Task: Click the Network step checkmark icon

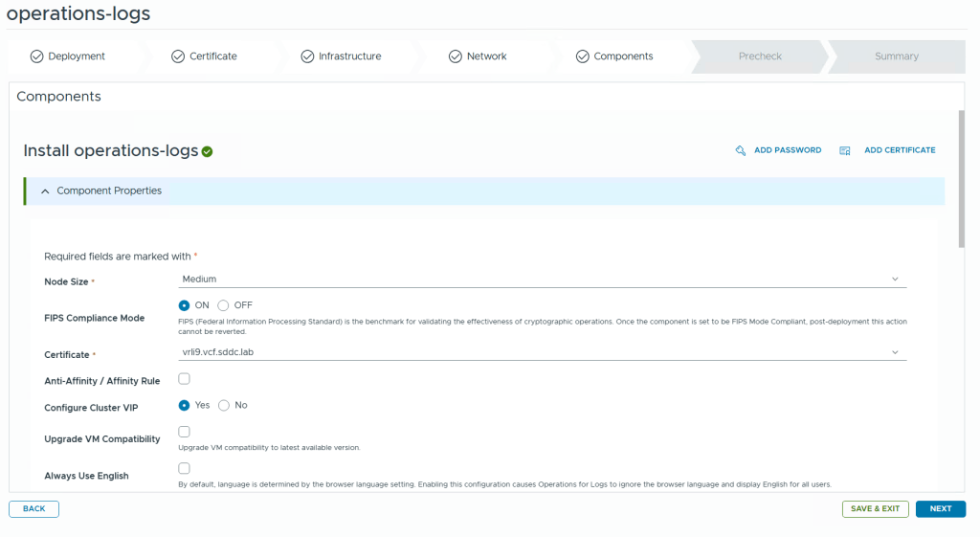Action: (456, 56)
